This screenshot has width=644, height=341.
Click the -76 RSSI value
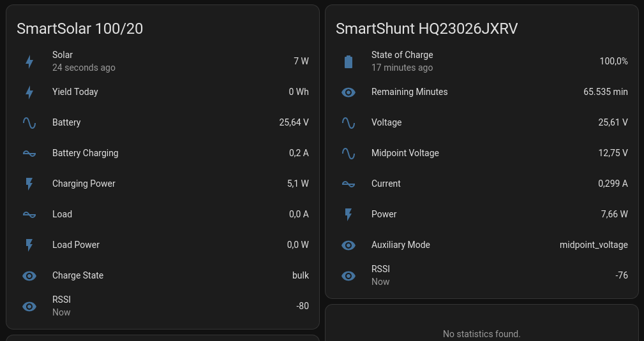(x=622, y=275)
